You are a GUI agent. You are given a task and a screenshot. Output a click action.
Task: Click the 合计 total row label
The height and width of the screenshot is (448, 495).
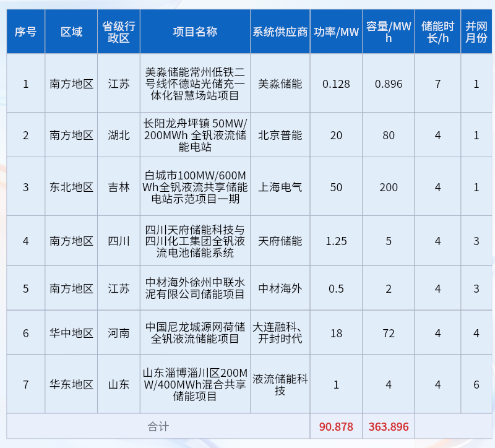[x=158, y=426]
